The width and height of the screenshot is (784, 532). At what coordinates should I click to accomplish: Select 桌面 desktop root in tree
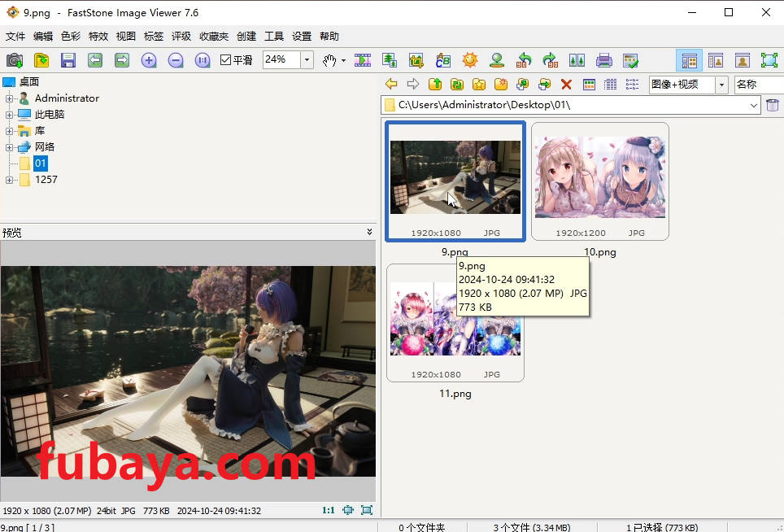[x=28, y=82]
